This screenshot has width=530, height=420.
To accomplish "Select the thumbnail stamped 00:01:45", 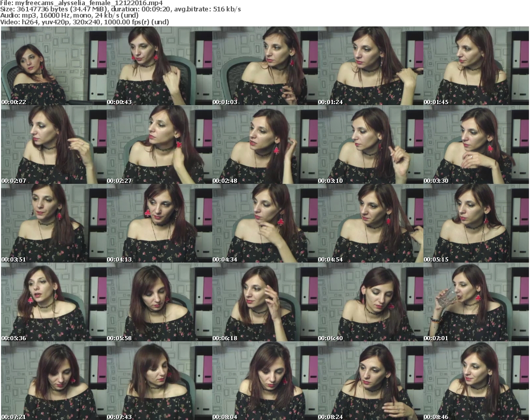I will pos(476,66).
